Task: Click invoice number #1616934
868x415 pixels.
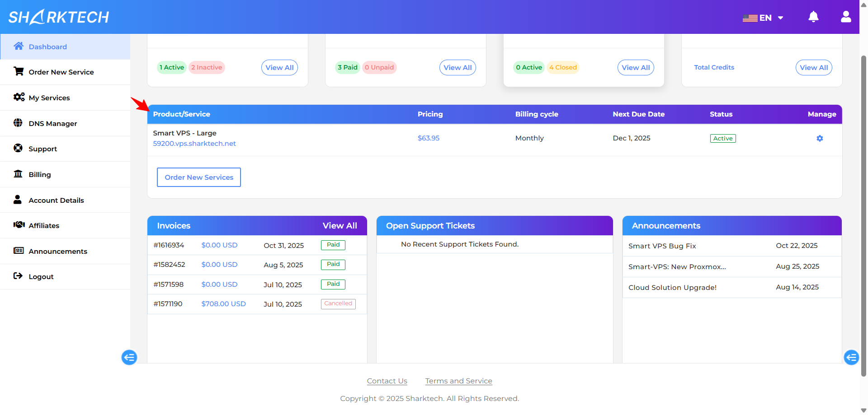Action: 169,245
